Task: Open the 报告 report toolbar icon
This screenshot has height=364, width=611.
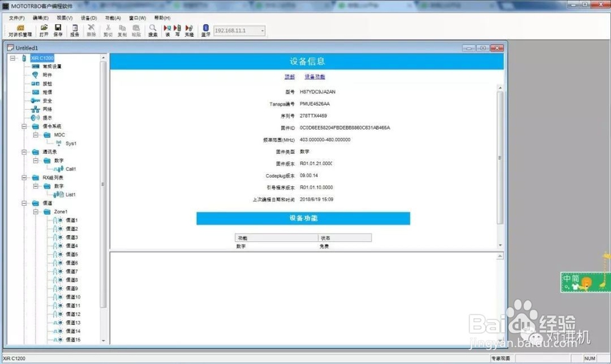Action: pyautogui.click(x=75, y=31)
